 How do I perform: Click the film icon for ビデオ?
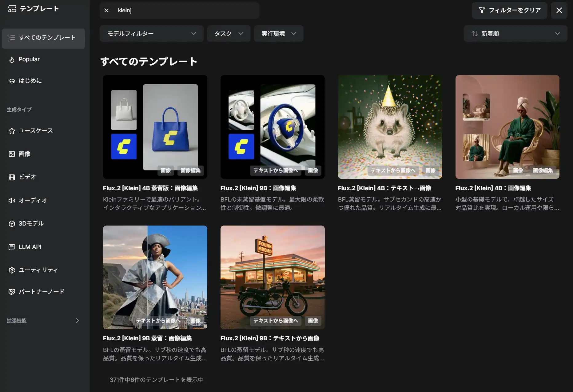[12, 177]
